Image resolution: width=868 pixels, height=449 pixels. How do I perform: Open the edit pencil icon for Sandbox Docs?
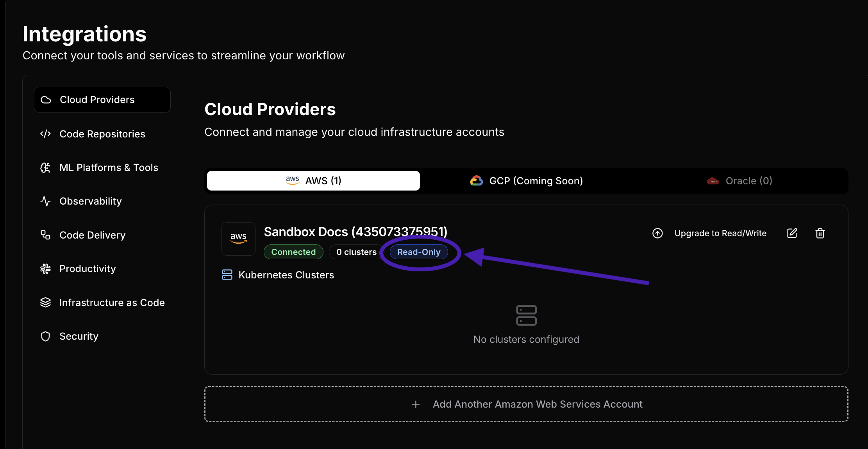(x=792, y=233)
